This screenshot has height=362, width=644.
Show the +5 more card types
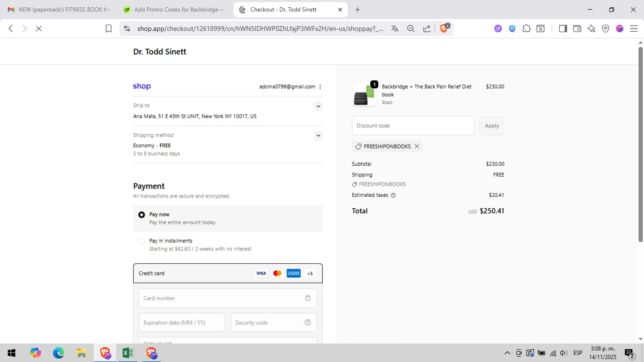[310, 273]
